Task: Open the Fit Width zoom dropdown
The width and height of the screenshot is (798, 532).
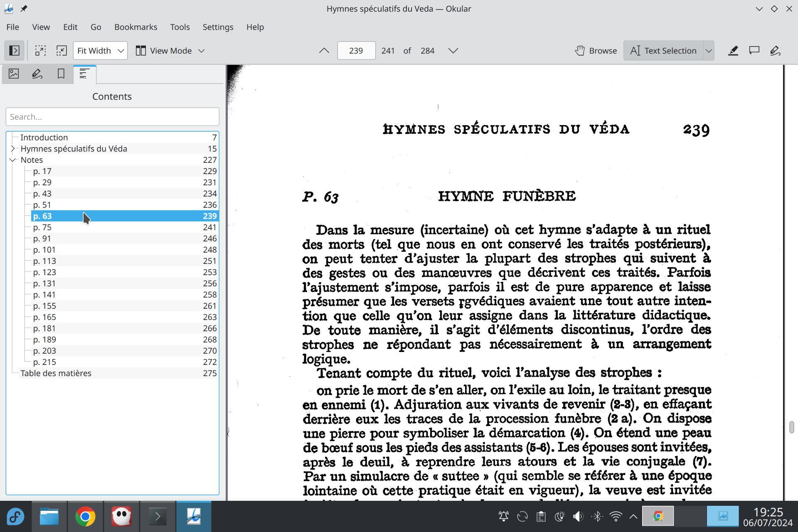Action: 100,51
